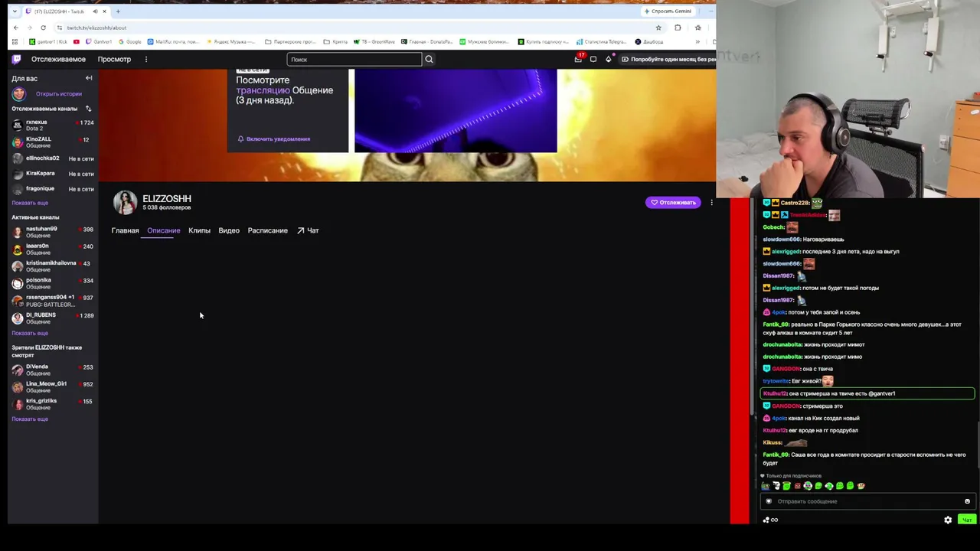Open KinoZALL channel in sidebar

pos(53,142)
